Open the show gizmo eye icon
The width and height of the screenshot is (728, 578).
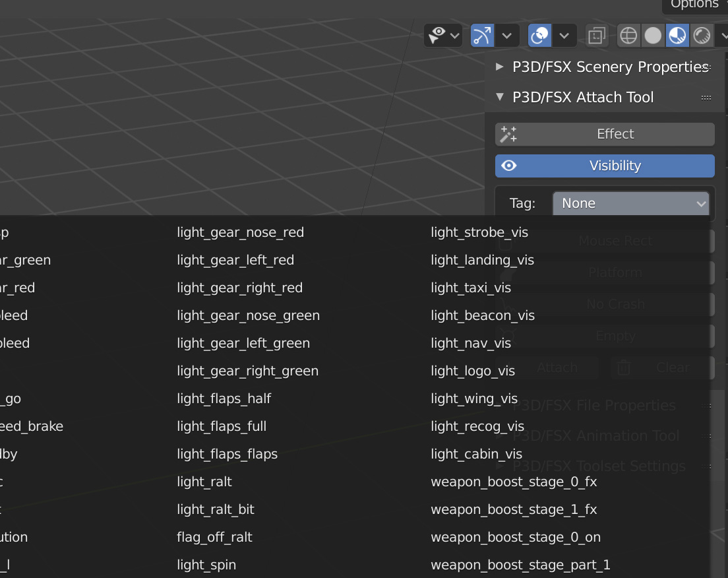(437, 36)
